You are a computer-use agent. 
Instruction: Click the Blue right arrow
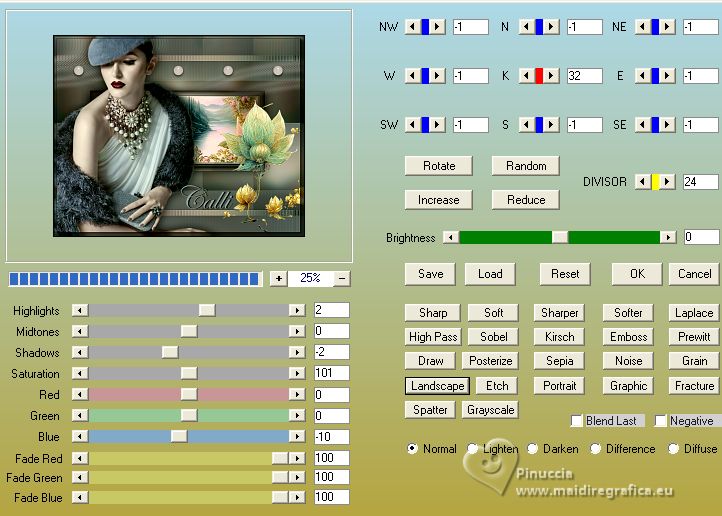pos(297,436)
